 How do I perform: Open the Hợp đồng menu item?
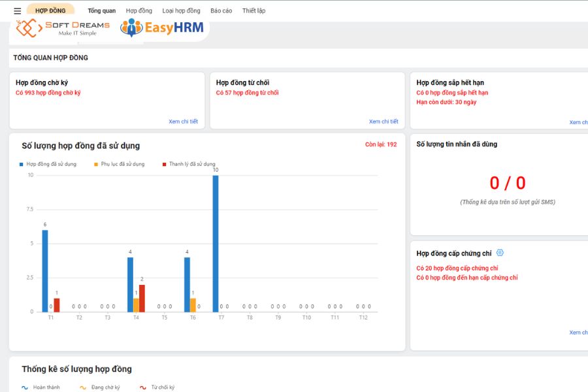click(x=139, y=11)
